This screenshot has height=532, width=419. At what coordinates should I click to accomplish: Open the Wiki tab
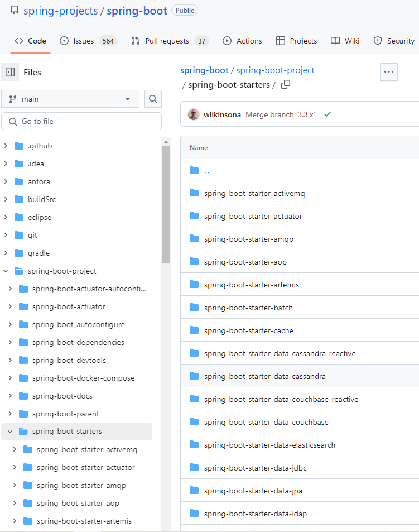coord(345,41)
